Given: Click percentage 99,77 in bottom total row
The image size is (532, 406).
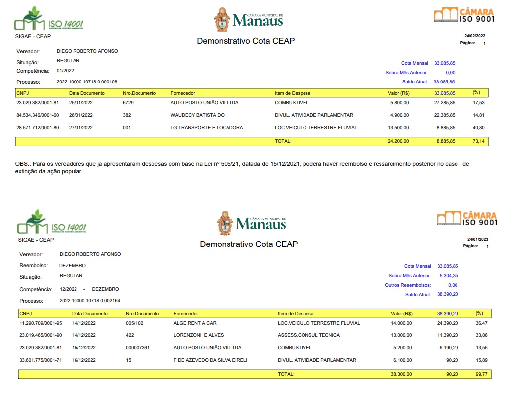Looking at the screenshot, I should pyautogui.click(x=482, y=374).
